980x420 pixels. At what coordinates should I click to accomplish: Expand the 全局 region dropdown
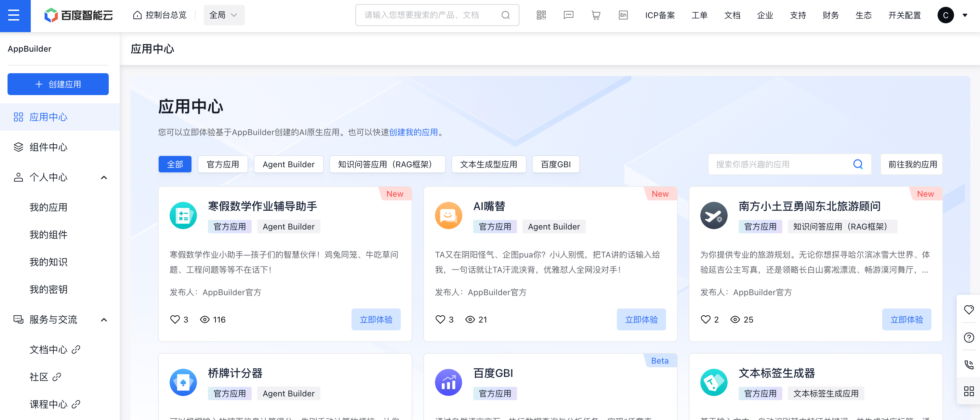(x=224, y=15)
